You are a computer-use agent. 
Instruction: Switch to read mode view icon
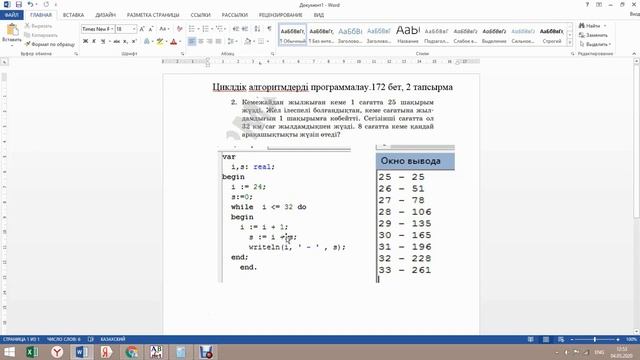(531, 339)
